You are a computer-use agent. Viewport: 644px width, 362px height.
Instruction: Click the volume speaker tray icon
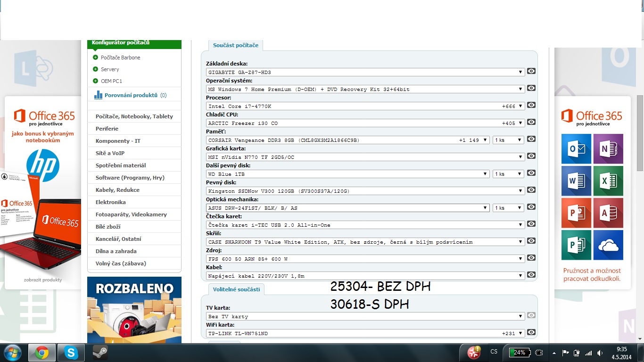(x=600, y=353)
